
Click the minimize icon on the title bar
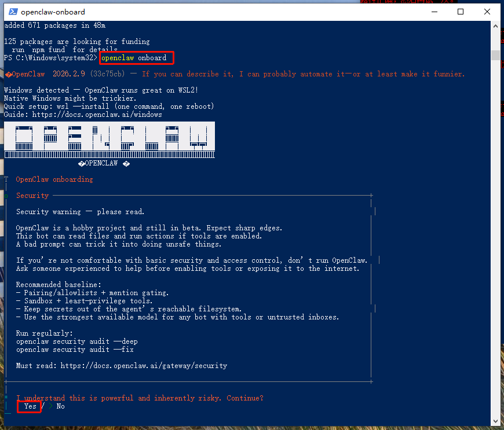coord(434,11)
